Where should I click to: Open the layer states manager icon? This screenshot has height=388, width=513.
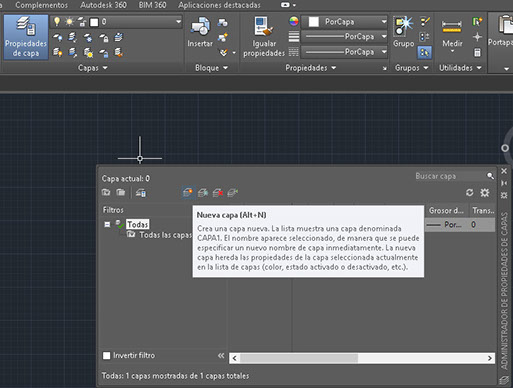(x=141, y=193)
